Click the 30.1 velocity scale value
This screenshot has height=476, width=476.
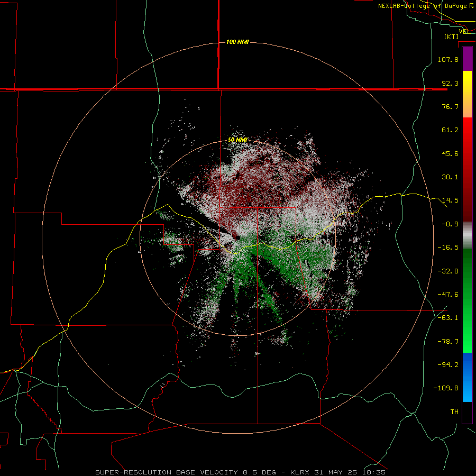point(450,177)
